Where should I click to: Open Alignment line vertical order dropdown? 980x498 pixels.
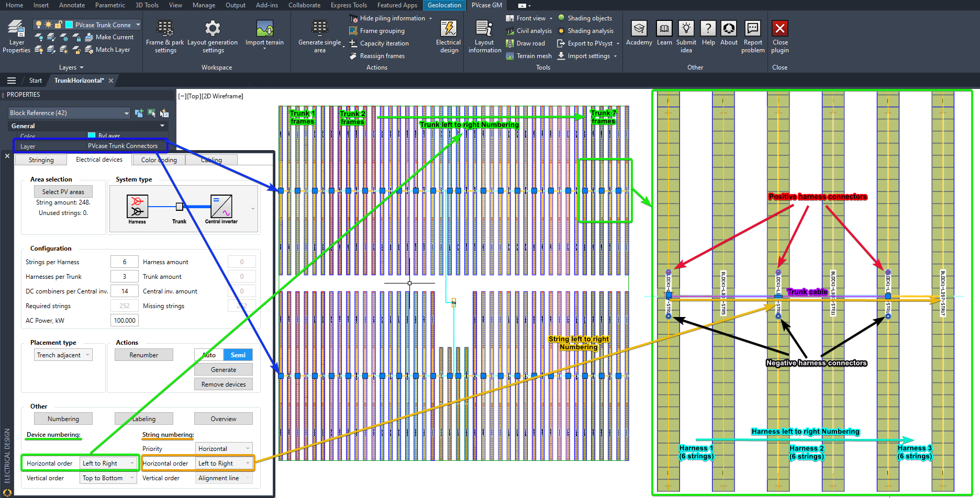pyautogui.click(x=224, y=478)
